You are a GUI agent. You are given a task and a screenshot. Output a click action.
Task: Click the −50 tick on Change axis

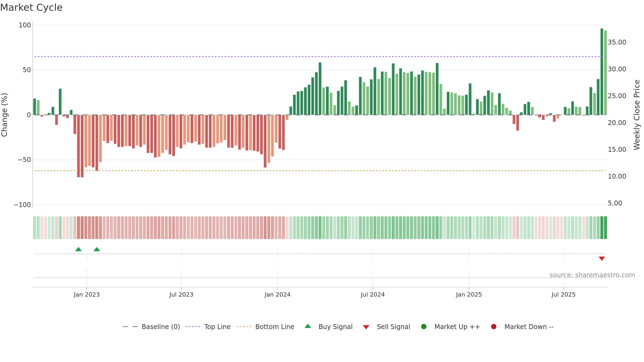pyautogui.click(x=24, y=160)
